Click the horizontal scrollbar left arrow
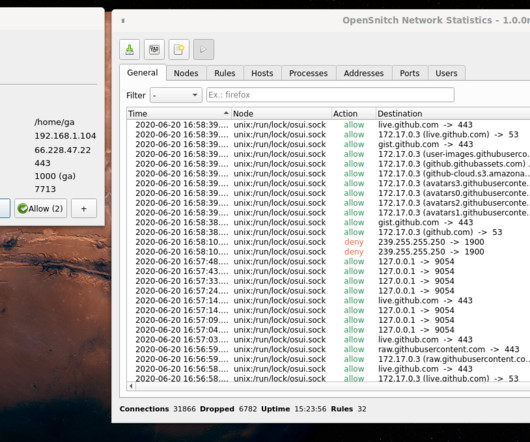 click(x=131, y=386)
